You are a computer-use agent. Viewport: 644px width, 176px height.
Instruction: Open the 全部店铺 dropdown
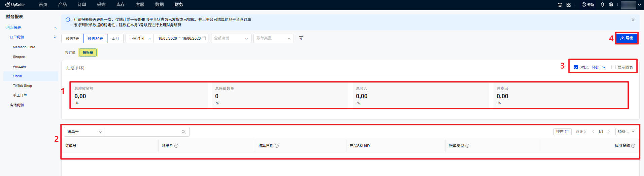pyautogui.click(x=231, y=38)
